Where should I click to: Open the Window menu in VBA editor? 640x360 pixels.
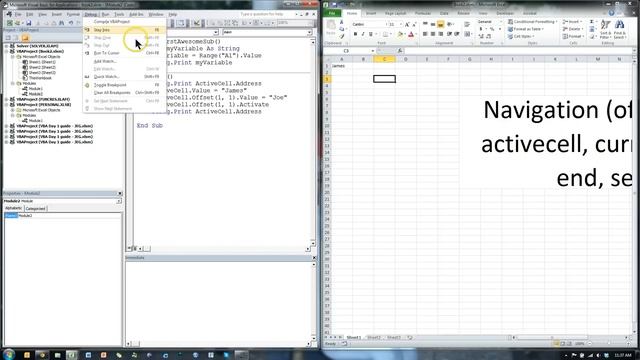(x=156, y=14)
